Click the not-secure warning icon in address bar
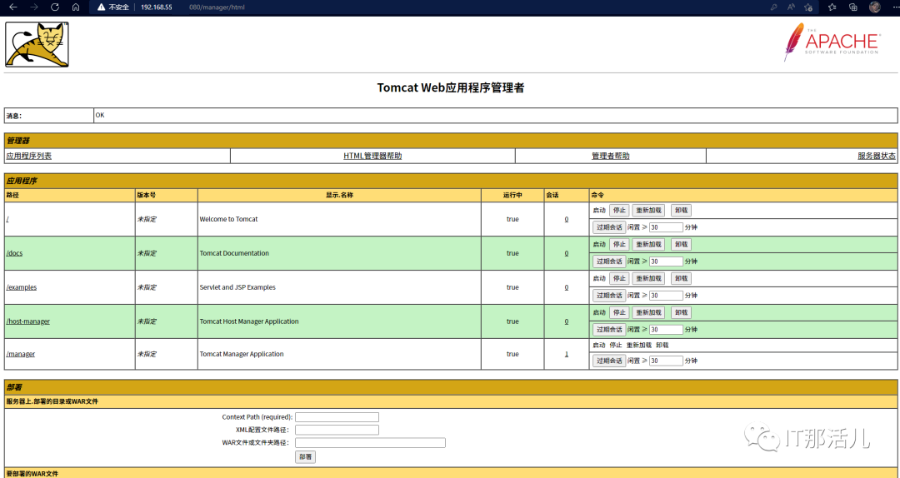The image size is (900, 478). point(102,7)
